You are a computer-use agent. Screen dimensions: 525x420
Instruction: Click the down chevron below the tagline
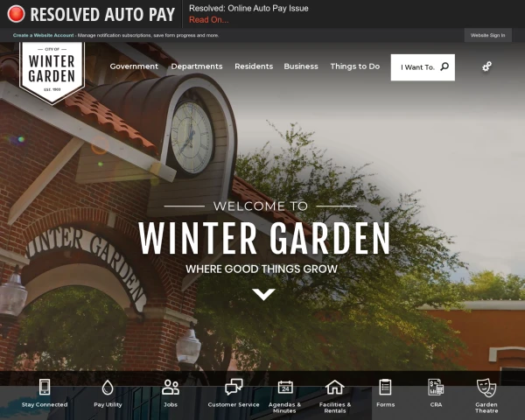click(263, 294)
